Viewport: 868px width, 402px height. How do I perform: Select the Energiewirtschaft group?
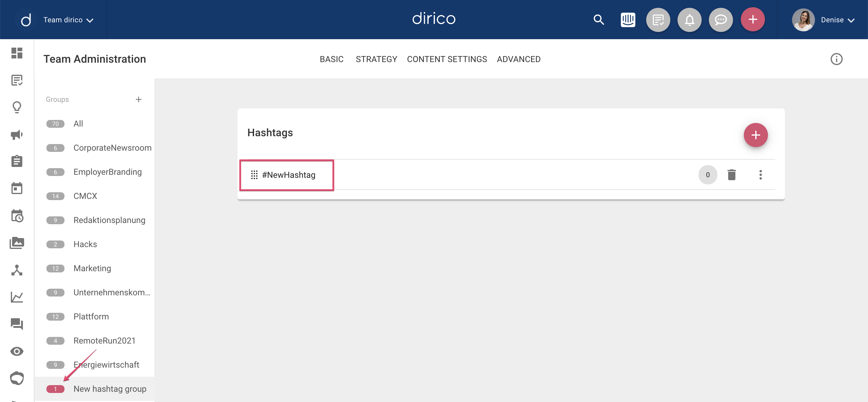94,365
